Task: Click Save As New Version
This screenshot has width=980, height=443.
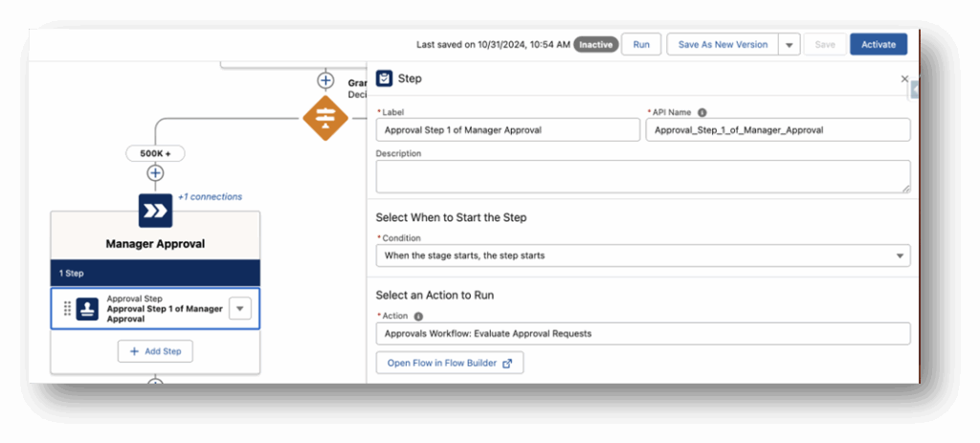Action: (723, 45)
